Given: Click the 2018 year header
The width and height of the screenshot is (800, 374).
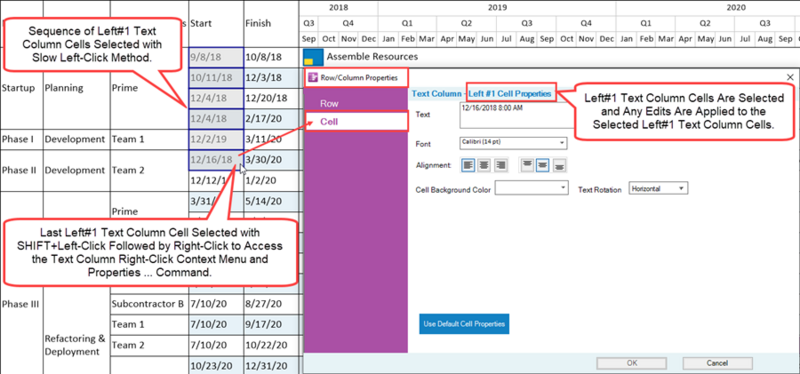Looking at the screenshot, I should [x=339, y=8].
